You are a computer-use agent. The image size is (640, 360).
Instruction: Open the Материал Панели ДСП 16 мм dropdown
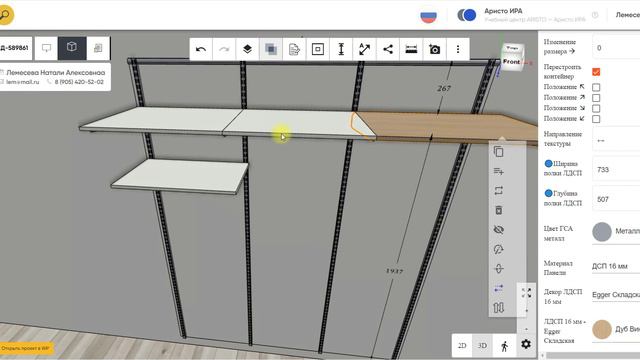(x=616, y=266)
